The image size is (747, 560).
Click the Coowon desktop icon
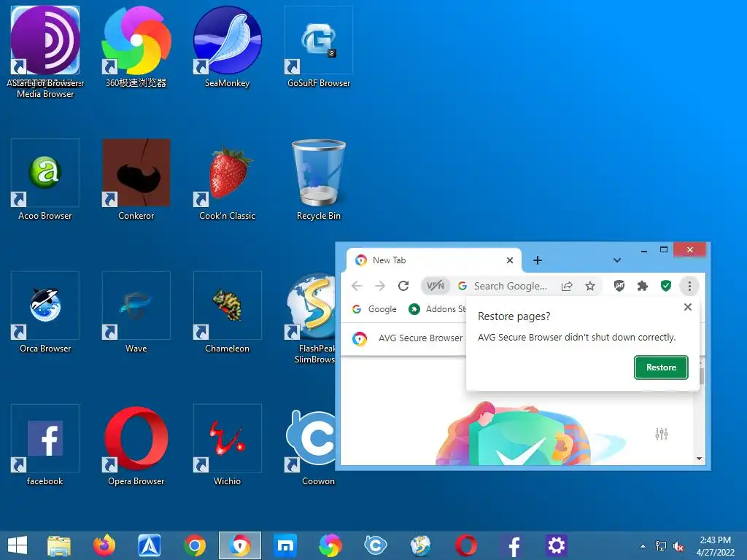coord(311,438)
